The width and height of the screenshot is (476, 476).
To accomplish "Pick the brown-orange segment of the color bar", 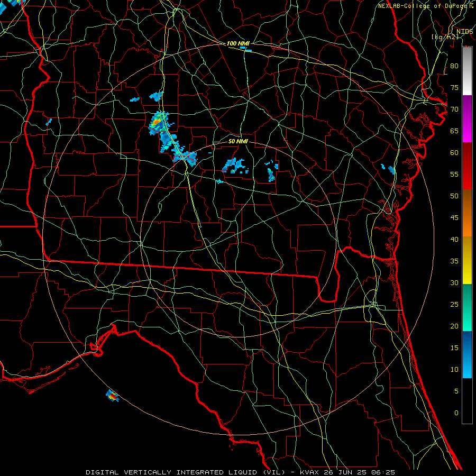I will [x=467, y=213].
